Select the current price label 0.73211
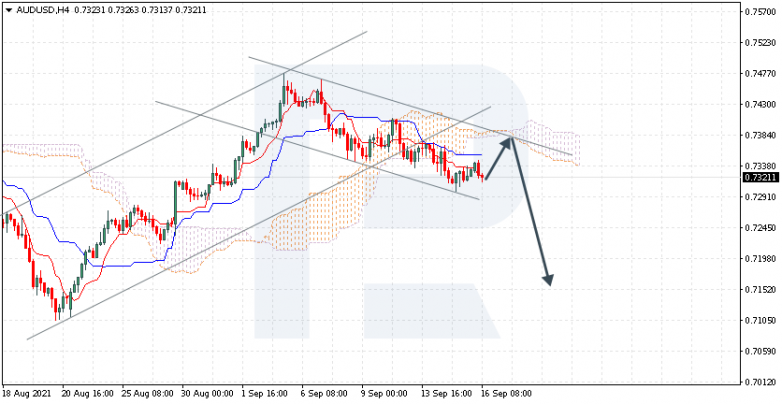Screen dimensions: 782x404 point(761,178)
